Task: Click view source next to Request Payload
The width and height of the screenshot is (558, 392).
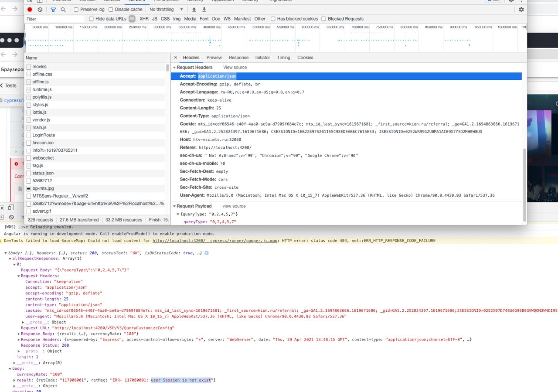Action: [x=234, y=206]
